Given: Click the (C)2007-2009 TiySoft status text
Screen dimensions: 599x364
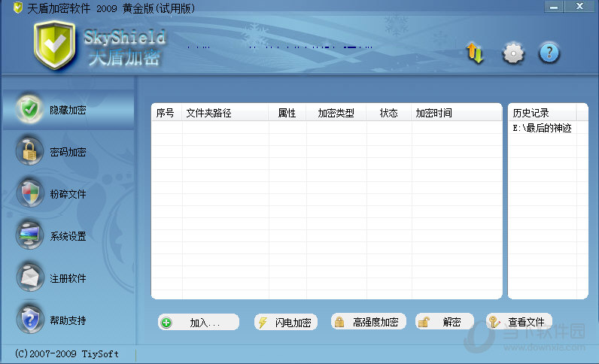Looking at the screenshot, I should point(66,354).
